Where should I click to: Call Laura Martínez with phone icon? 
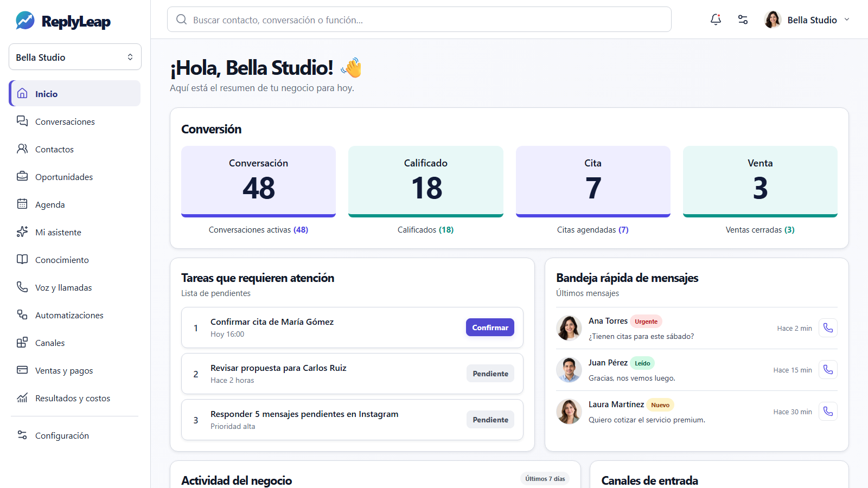pyautogui.click(x=828, y=411)
